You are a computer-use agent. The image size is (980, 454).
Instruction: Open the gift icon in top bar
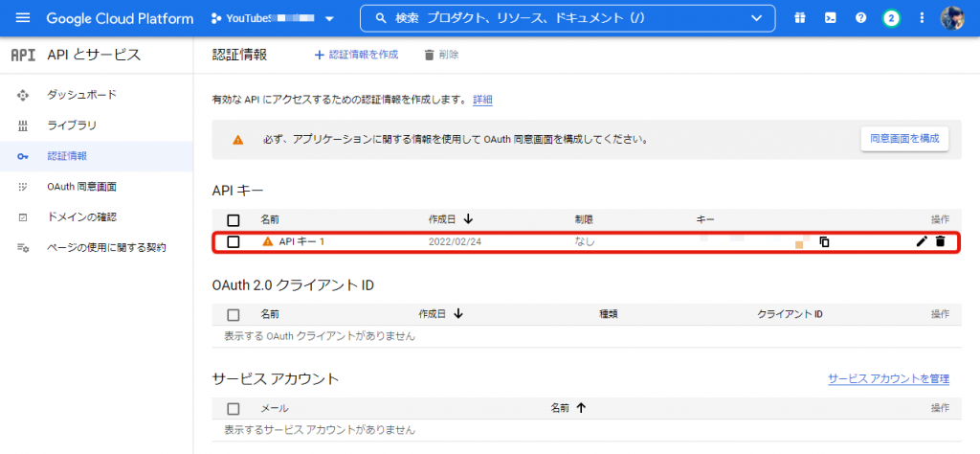pyautogui.click(x=799, y=18)
